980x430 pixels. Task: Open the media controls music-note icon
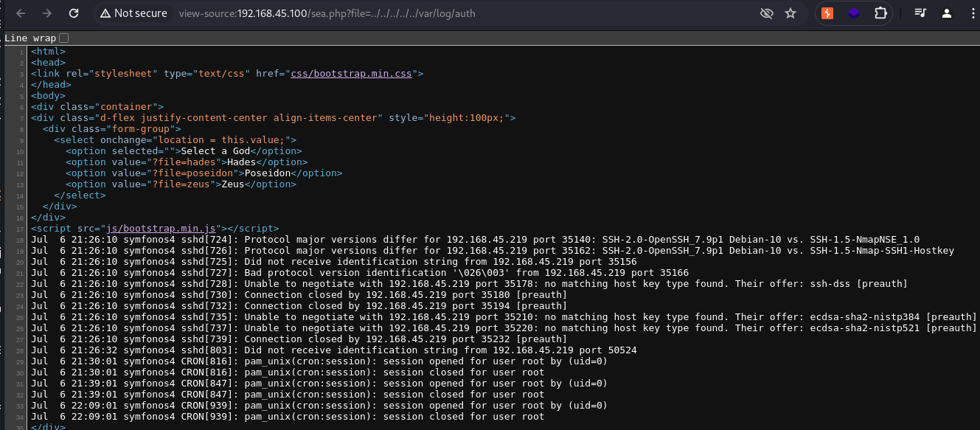920,13
